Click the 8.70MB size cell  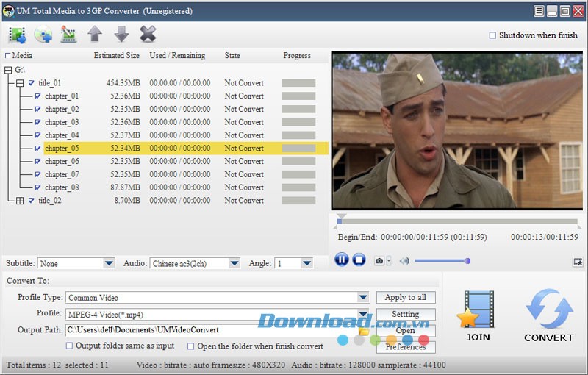pos(127,201)
